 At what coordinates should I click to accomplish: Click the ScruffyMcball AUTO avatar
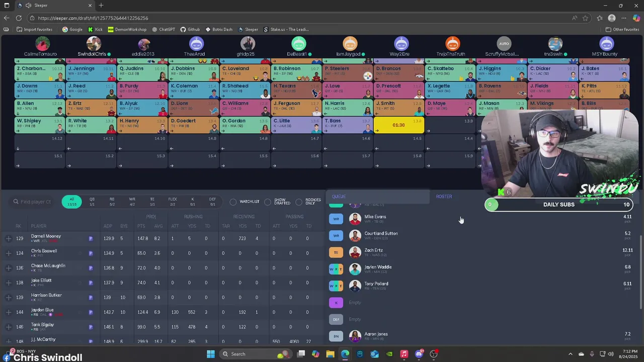click(x=504, y=44)
